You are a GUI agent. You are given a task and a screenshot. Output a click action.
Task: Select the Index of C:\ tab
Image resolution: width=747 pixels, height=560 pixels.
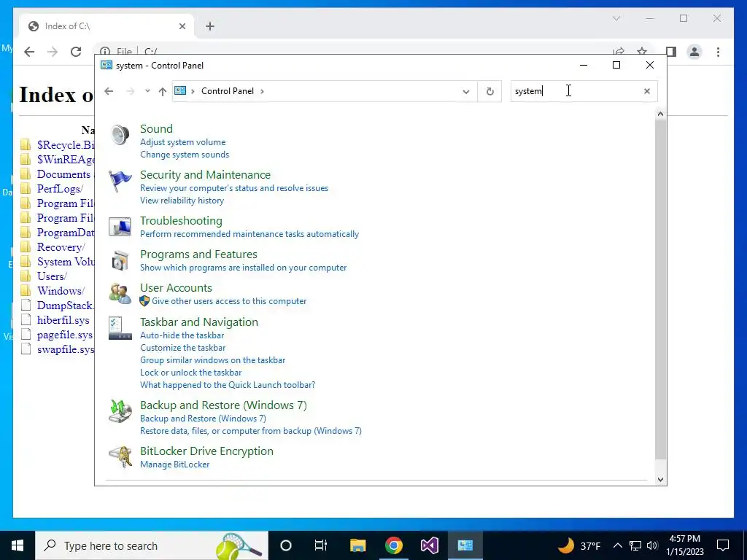click(x=107, y=26)
